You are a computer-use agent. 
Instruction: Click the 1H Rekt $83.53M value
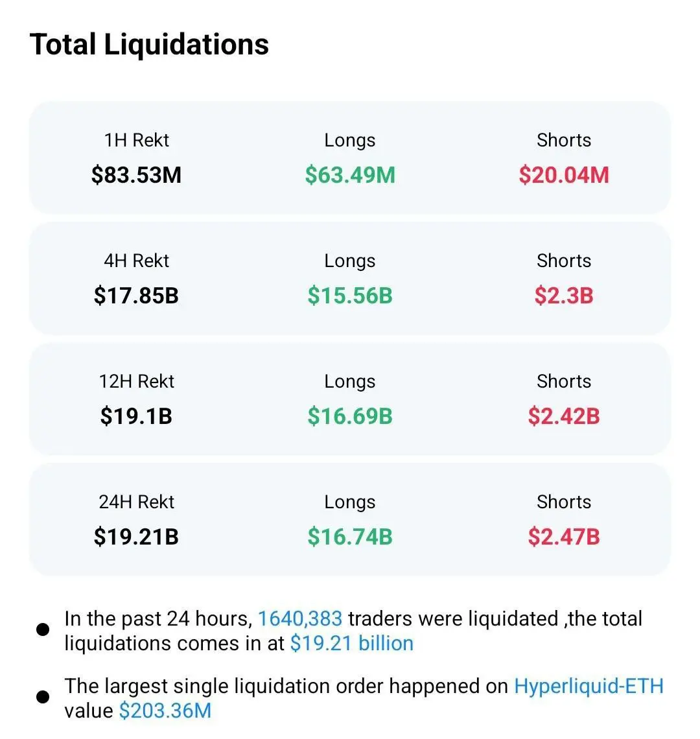(136, 175)
